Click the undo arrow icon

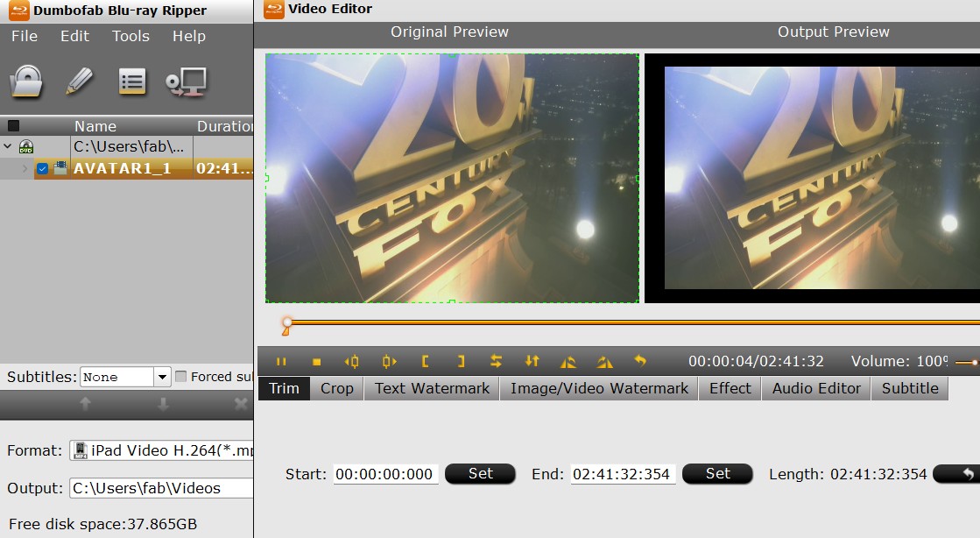(638, 361)
